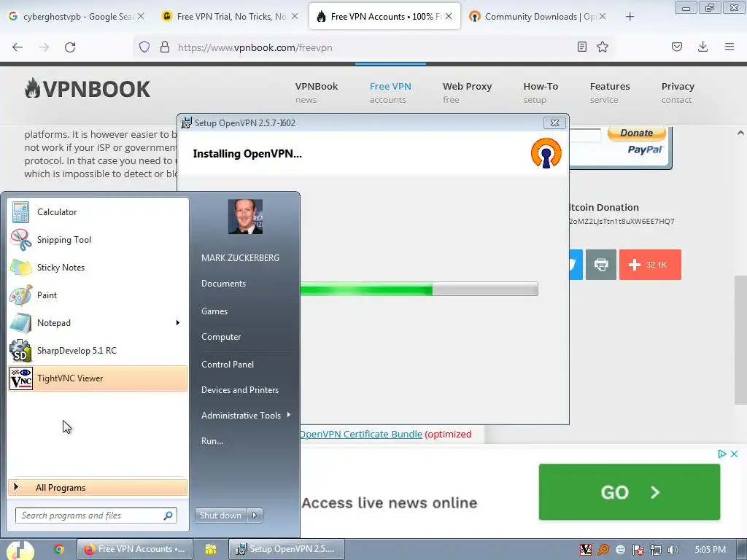Click the Windows Start orb
The image size is (747, 560).
point(20,550)
